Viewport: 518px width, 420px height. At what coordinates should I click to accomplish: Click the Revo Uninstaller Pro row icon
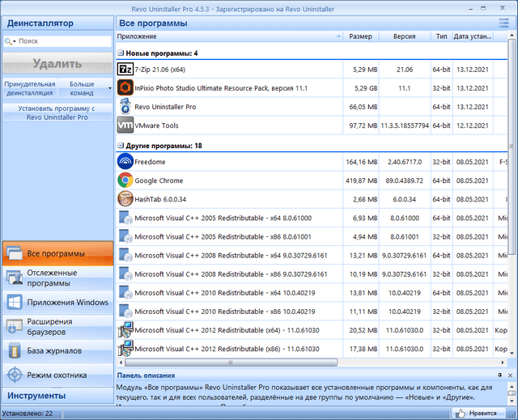coord(125,107)
